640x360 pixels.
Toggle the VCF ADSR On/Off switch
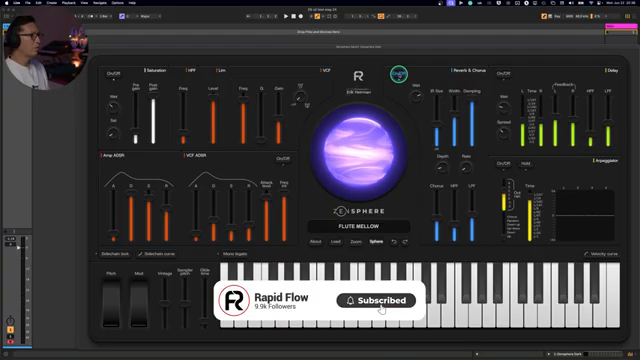(x=283, y=159)
